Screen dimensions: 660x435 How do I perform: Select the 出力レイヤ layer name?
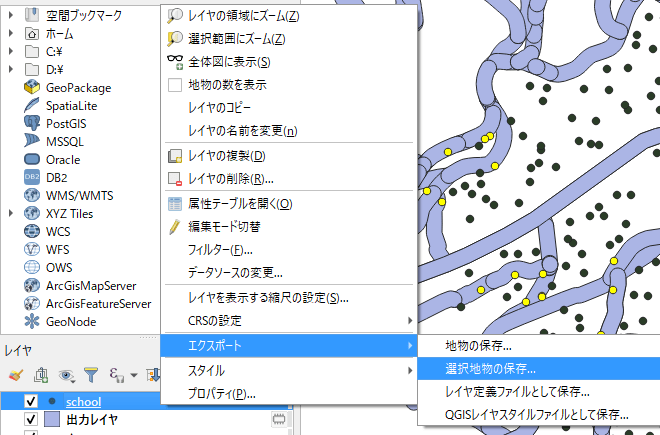tap(92, 419)
